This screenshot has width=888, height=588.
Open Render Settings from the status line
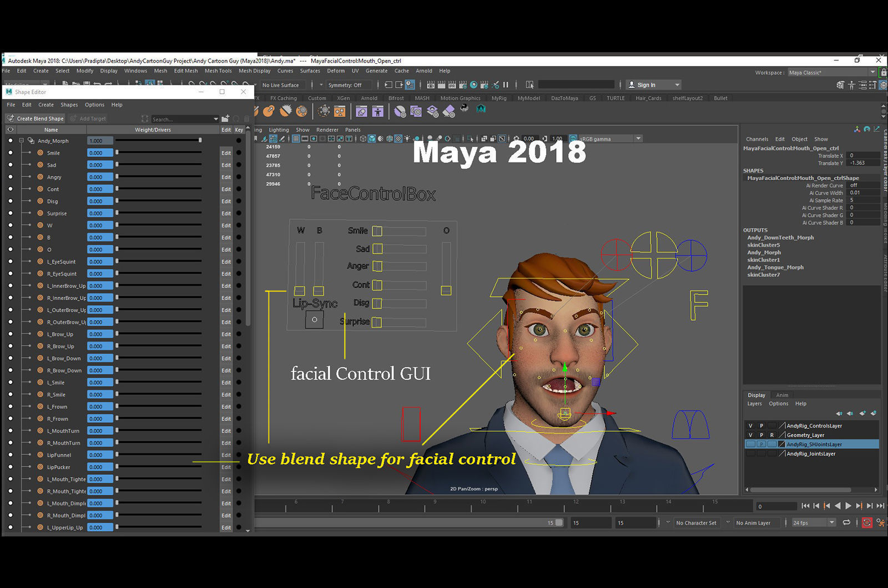tap(463, 85)
